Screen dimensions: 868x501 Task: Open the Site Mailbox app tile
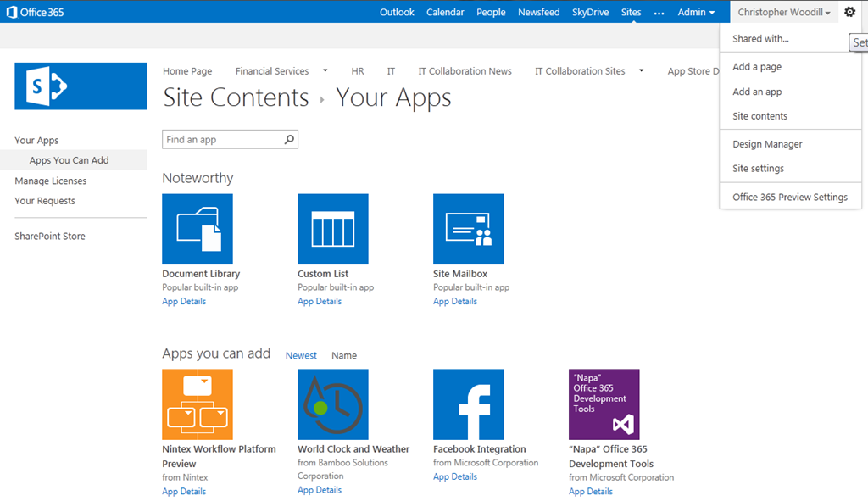(468, 229)
